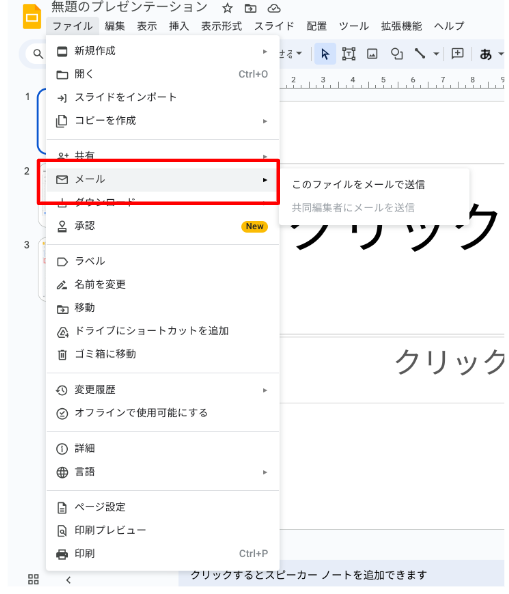Click the arrow beside 言語

click(265, 472)
